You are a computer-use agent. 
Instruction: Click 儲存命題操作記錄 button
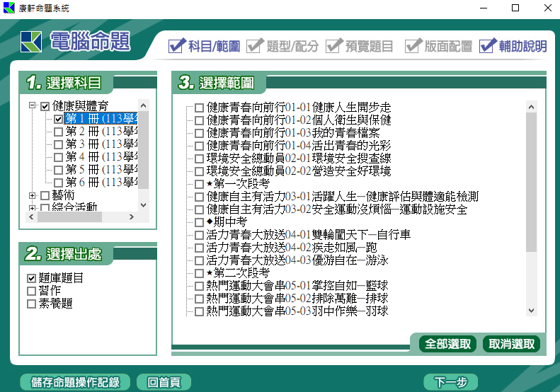75,382
